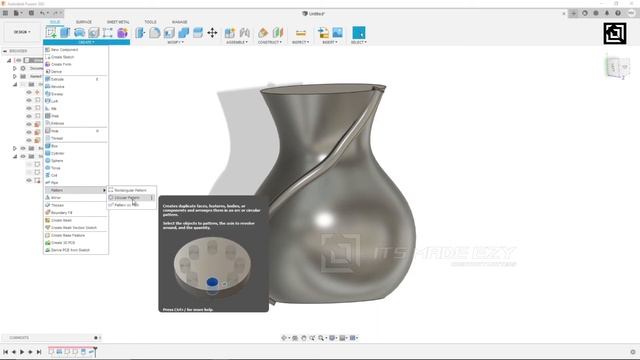The height and width of the screenshot is (360, 640).
Task: Click the Create Sketch toolbar icon
Action: (x=51, y=32)
